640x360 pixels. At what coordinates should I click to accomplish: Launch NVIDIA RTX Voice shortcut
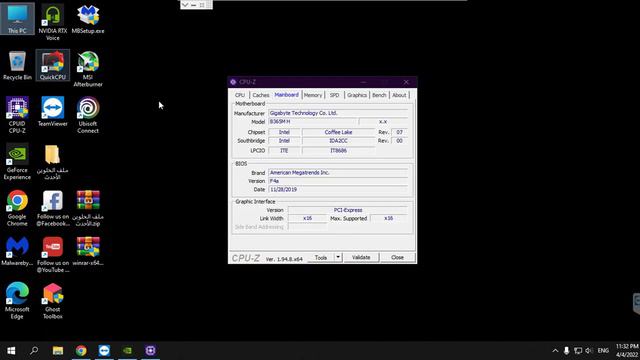click(53, 22)
